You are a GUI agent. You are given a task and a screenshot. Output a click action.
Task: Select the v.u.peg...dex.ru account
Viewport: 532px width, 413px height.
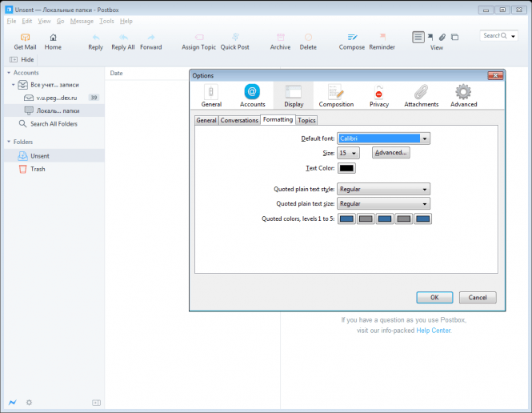point(54,98)
